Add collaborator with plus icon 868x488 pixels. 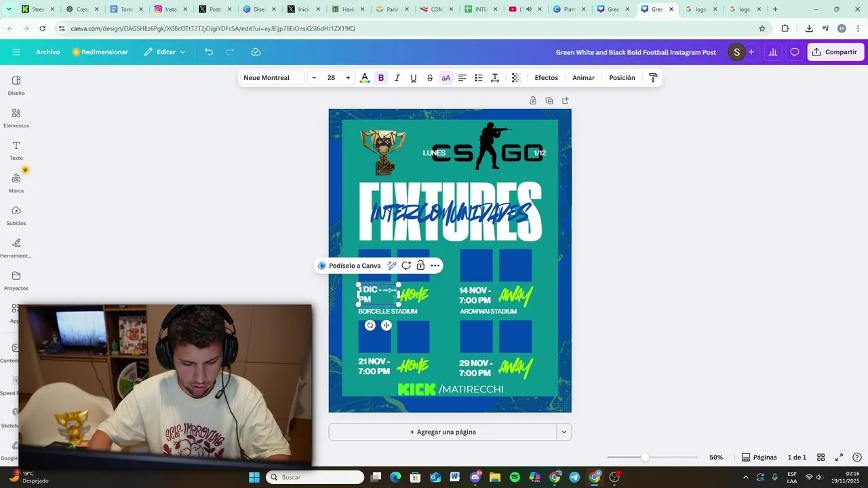(751, 52)
